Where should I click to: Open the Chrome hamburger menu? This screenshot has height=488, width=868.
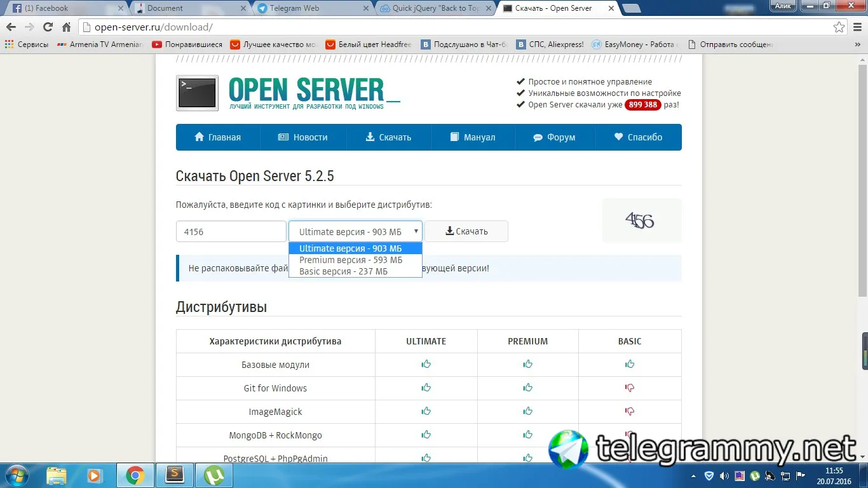857,27
